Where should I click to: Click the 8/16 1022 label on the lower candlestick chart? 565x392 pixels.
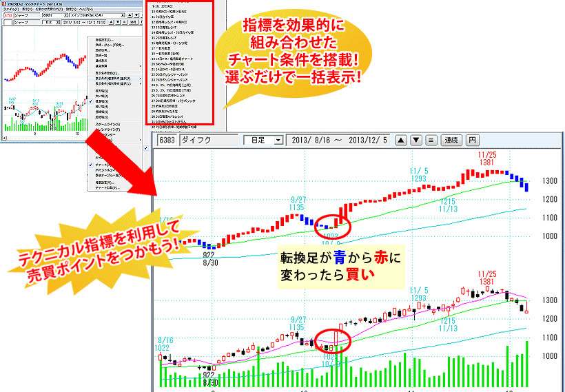[x=165, y=344]
